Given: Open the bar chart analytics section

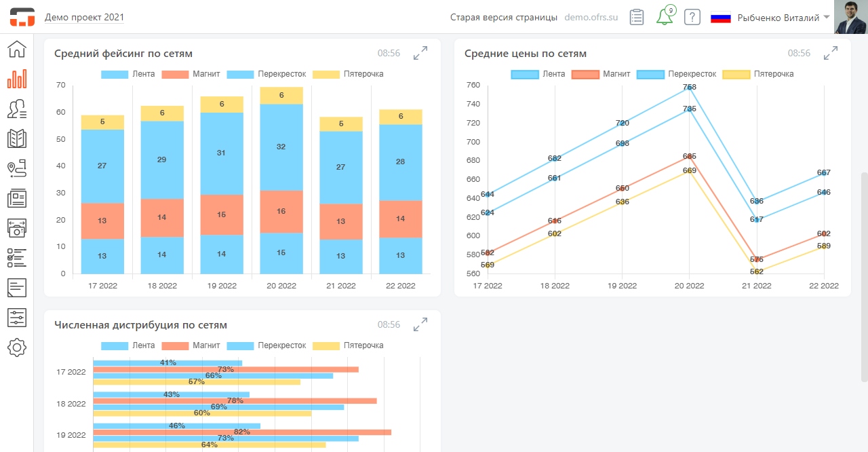Looking at the screenshot, I should [16, 79].
